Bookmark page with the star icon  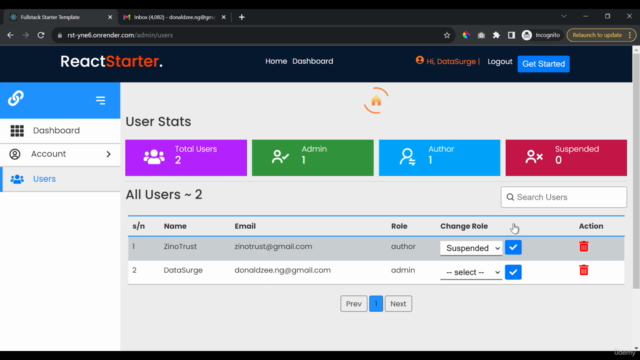[x=447, y=35]
